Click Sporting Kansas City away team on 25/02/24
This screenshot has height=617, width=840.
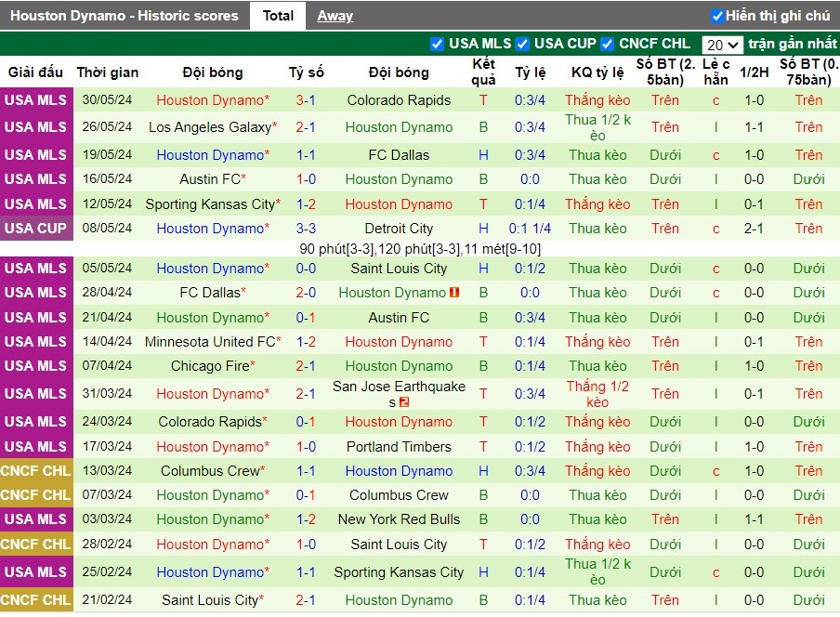(399, 572)
